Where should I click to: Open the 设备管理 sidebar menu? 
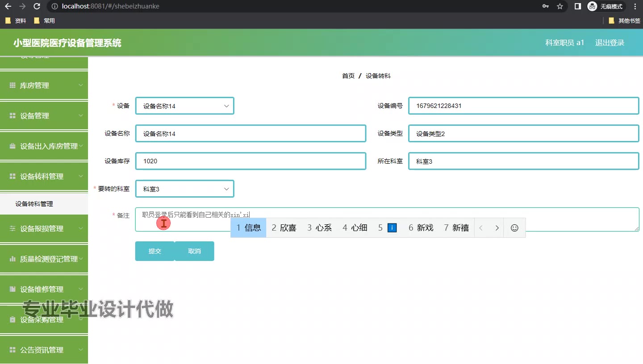[44, 116]
